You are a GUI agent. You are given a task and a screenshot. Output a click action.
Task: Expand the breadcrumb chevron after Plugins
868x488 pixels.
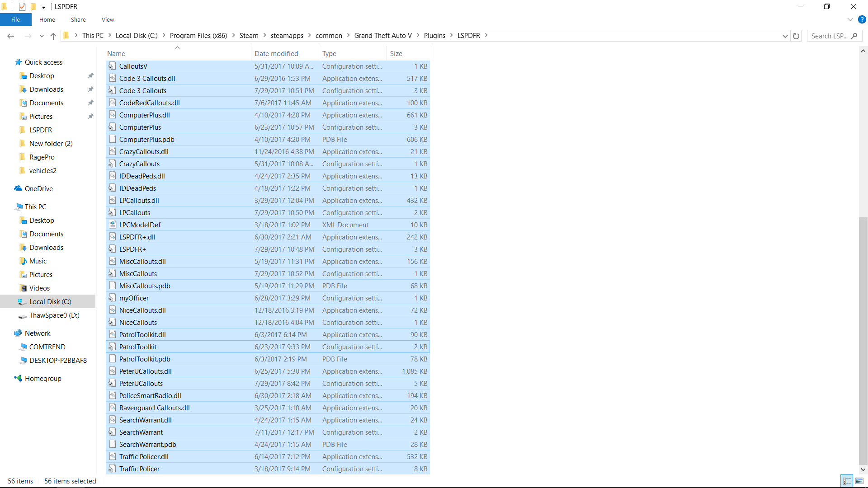pos(451,35)
